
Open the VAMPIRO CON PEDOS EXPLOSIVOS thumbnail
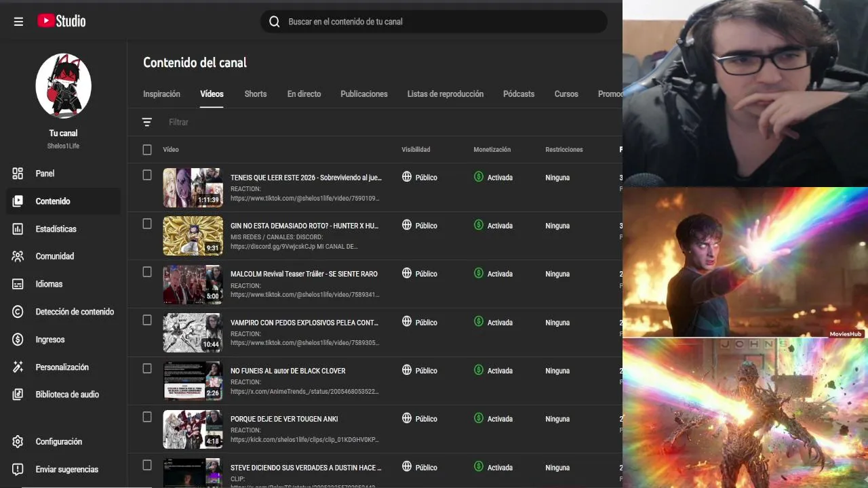tap(193, 332)
